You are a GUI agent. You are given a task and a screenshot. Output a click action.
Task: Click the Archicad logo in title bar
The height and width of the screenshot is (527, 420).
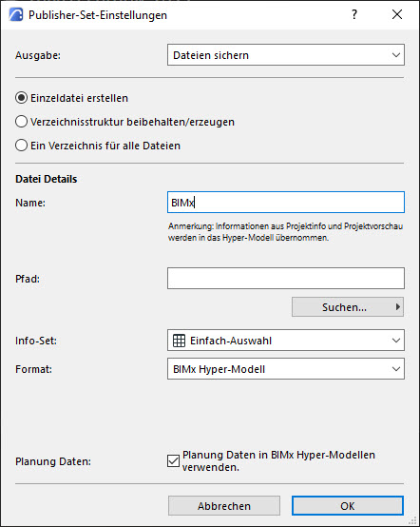(16, 15)
